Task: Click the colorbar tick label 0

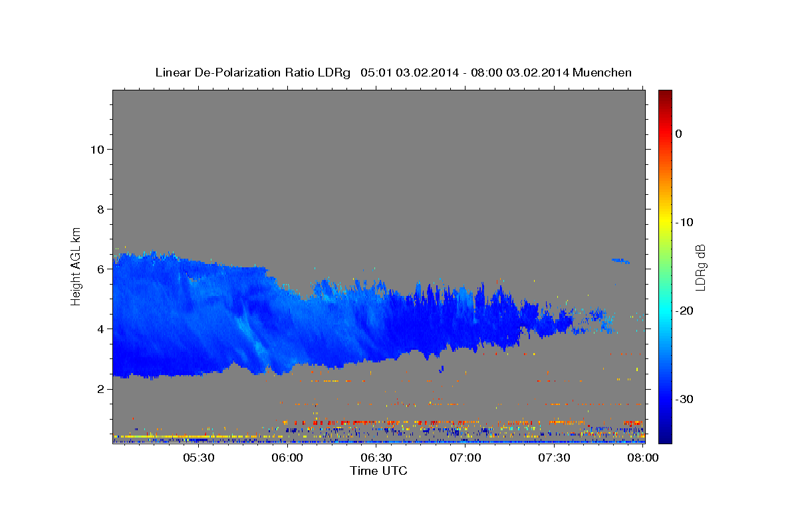Action: [x=679, y=134]
